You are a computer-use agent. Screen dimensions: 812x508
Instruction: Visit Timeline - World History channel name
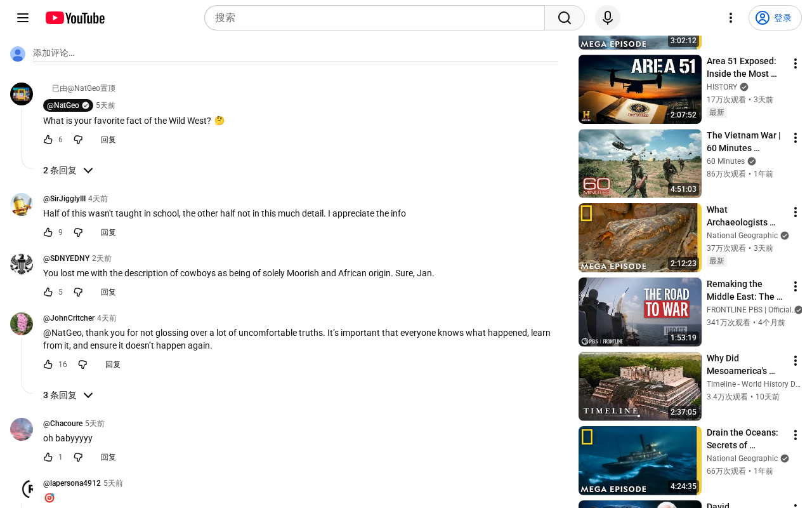754,384
